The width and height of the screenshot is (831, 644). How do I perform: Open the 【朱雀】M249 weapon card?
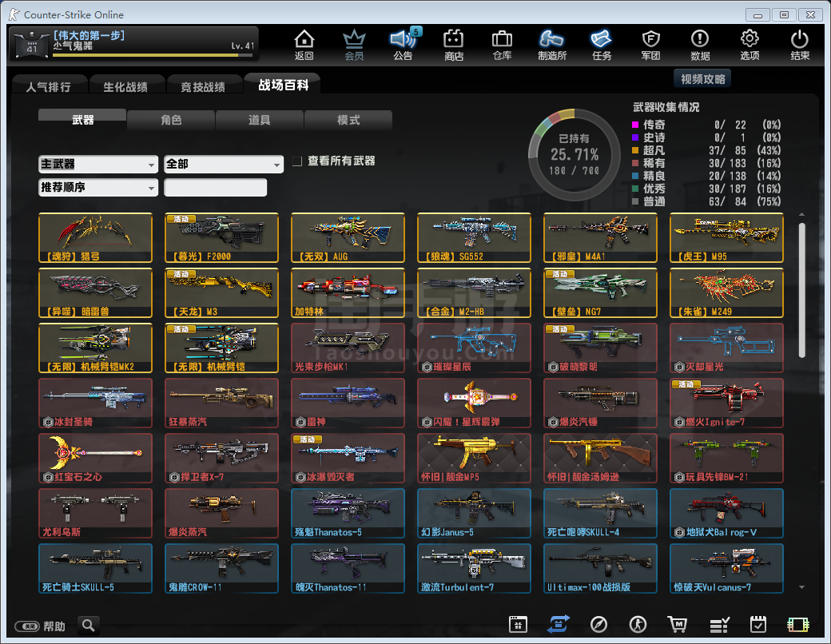726,292
